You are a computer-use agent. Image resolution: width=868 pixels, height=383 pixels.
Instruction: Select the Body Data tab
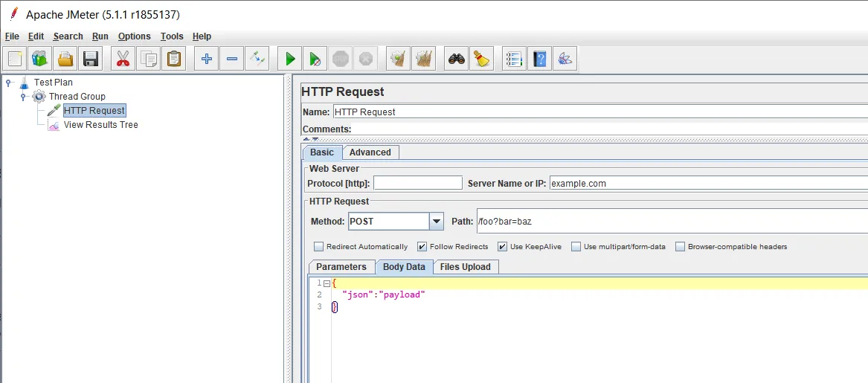(404, 267)
